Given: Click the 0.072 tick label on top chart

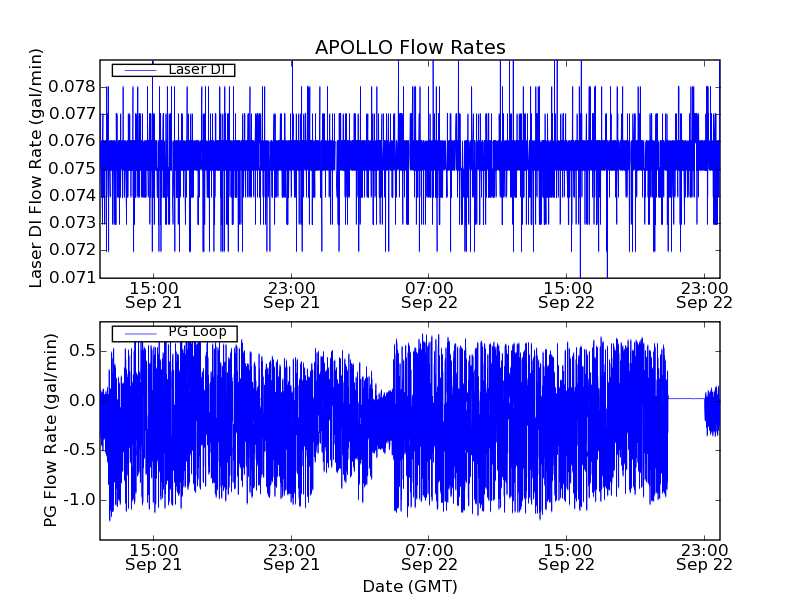Looking at the screenshot, I should pyautogui.click(x=72, y=250).
